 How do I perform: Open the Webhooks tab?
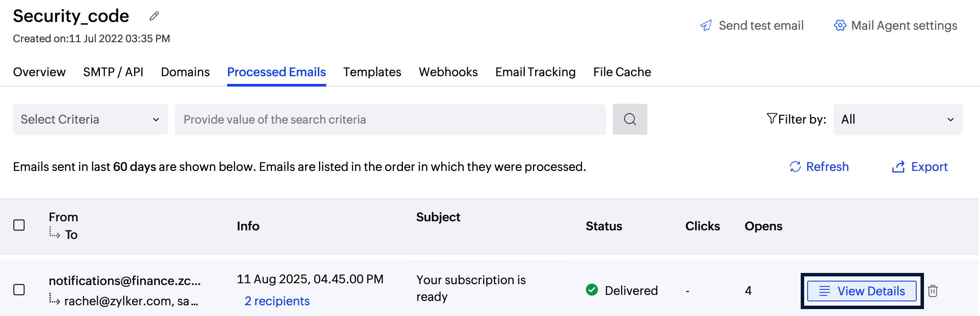click(x=448, y=72)
